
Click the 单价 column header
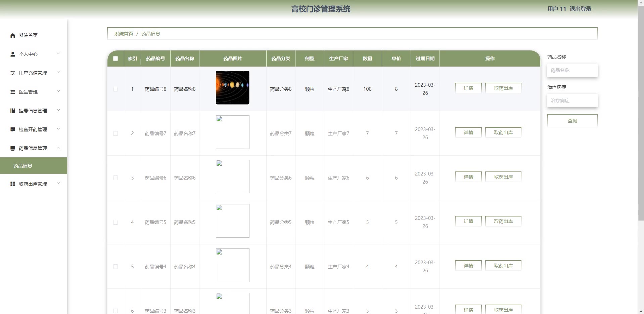[396, 58]
